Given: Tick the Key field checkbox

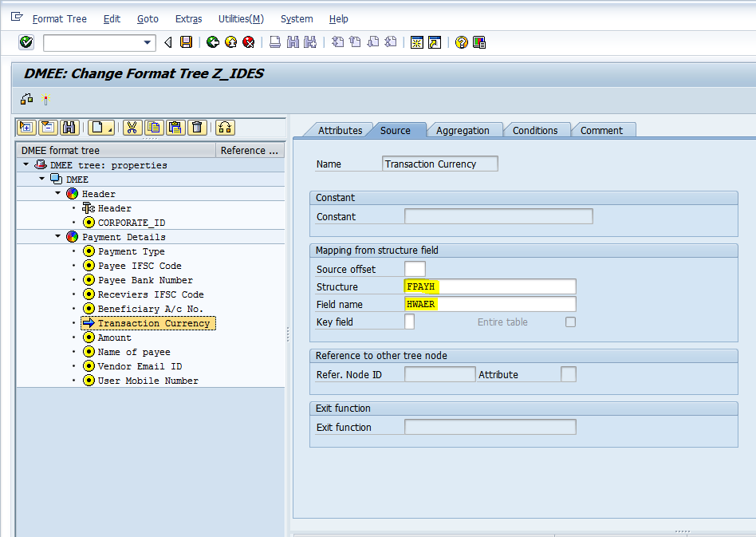Looking at the screenshot, I should [x=409, y=322].
